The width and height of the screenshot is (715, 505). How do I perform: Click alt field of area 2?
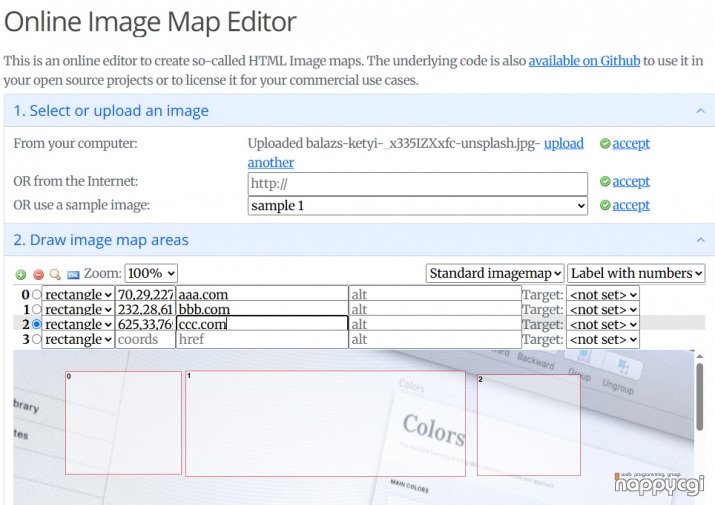pyautogui.click(x=435, y=324)
